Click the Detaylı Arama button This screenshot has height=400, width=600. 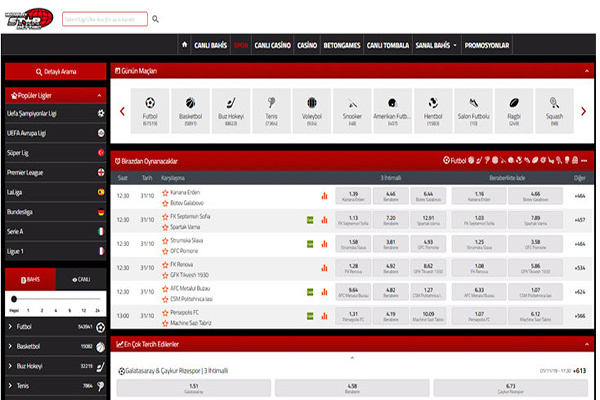point(55,73)
